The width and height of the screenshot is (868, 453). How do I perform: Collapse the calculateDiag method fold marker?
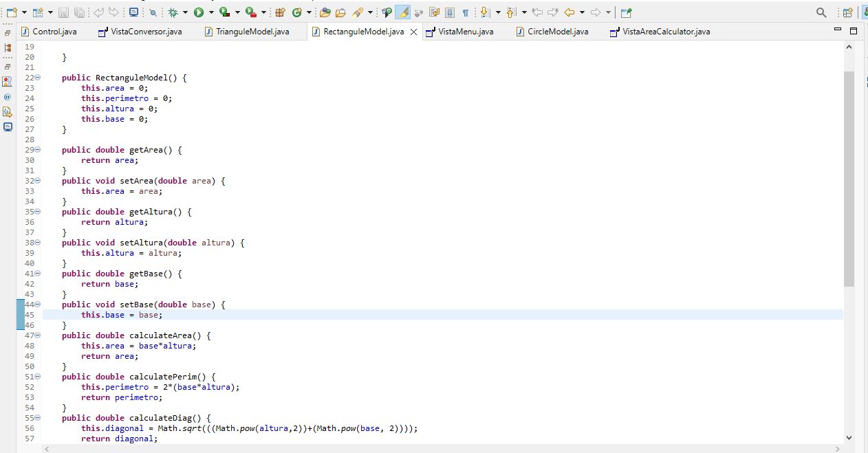point(38,418)
